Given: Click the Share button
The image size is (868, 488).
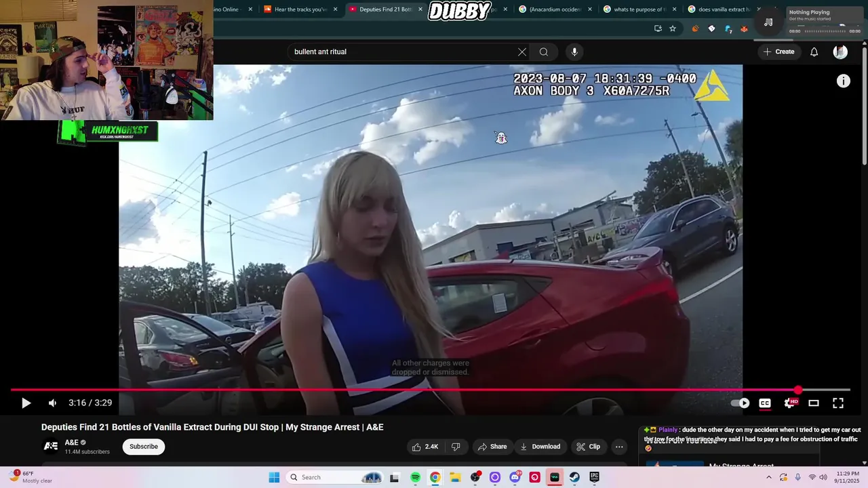Looking at the screenshot, I should click(493, 447).
